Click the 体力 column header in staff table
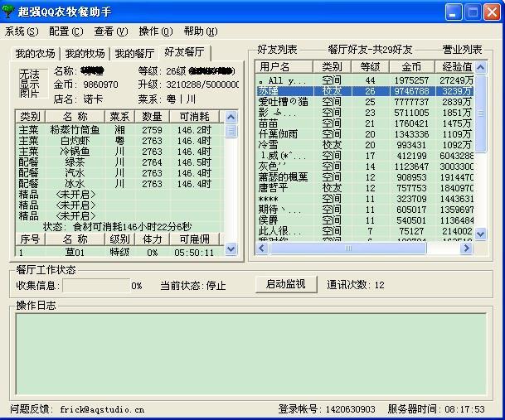The height and width of the screenshot is (420, 505). click(152, 239)
